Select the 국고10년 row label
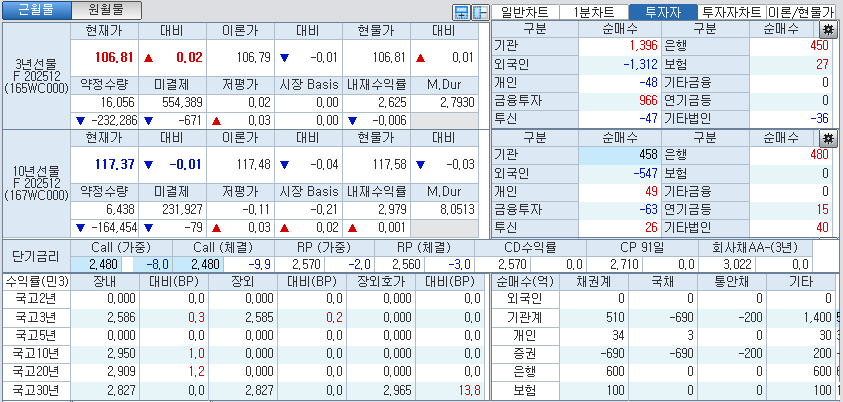 (x=36, y=354)
